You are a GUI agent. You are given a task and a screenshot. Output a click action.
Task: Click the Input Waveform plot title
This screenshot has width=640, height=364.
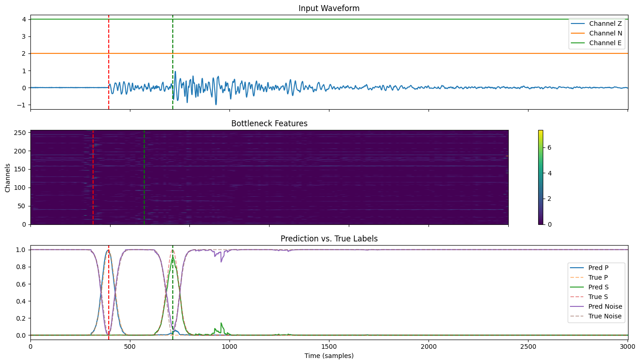point(329,8)
